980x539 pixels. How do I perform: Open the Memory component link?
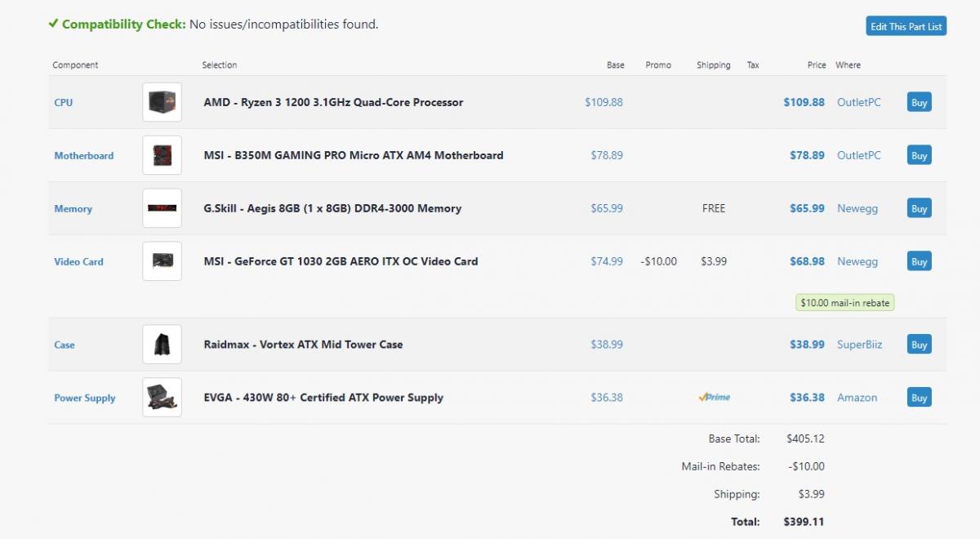73,209
